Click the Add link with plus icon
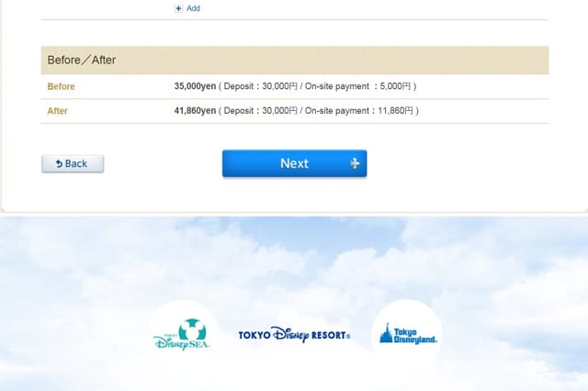The height and width of the screenshot is (391, 588). pyautogui.click(x=187, y=8)
